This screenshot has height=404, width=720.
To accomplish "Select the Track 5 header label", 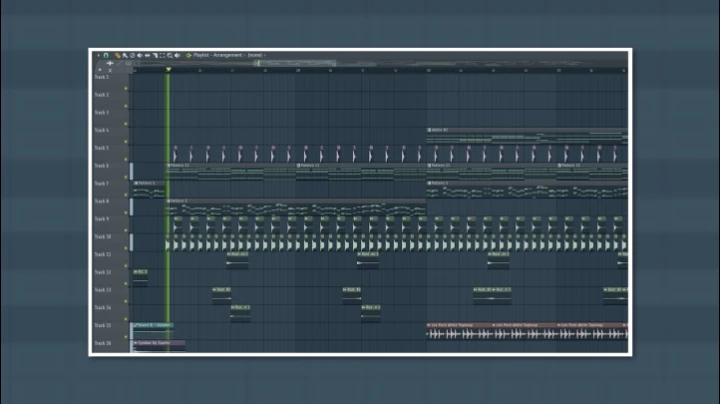I will pyautogui.click(x=101, y=148).
